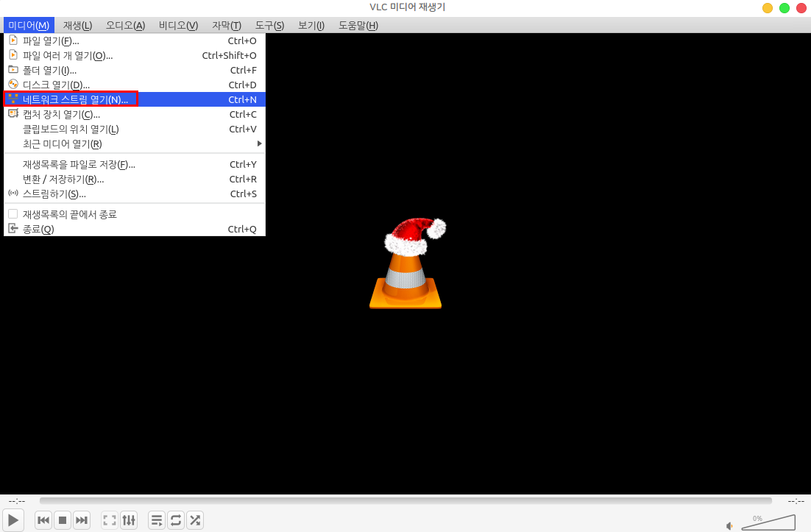Click 종료(Q) to quit VLC
Screen dimensions: 811x532
point(38,229)
